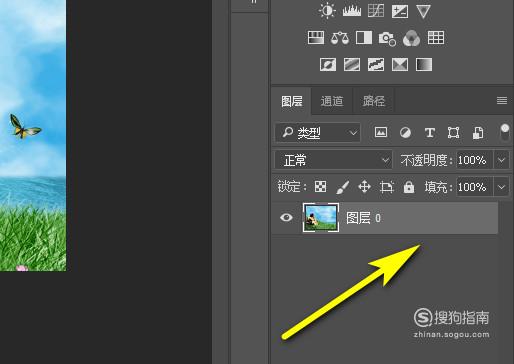This screenshot has width=514, height=364.
Task: Add a Brightness/Contrast adjustment
Action: (327, 11)
